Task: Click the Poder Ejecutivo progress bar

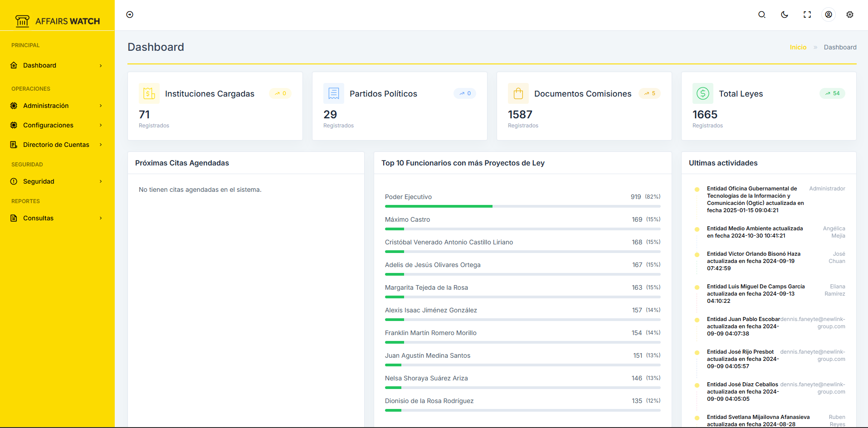Action: point(522,206)
